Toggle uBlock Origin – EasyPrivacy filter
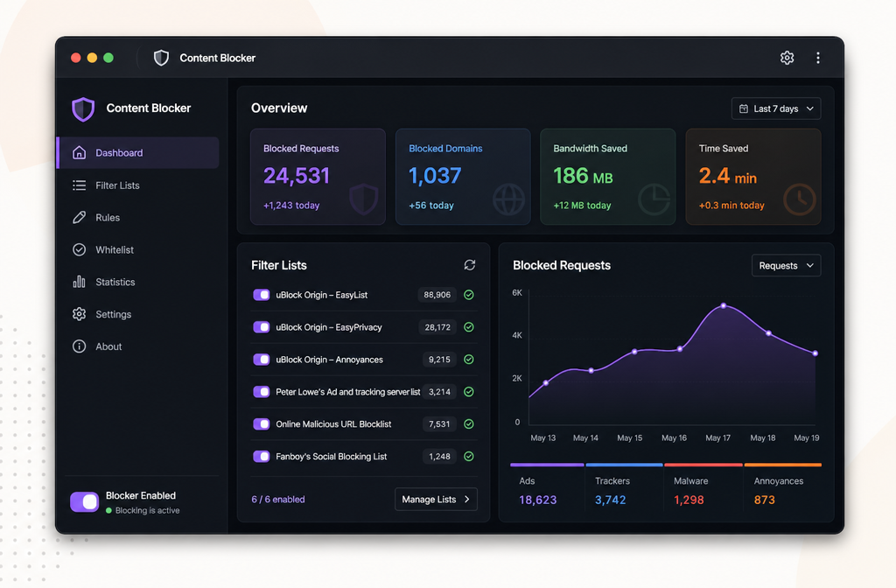 [x=261, y=327]
